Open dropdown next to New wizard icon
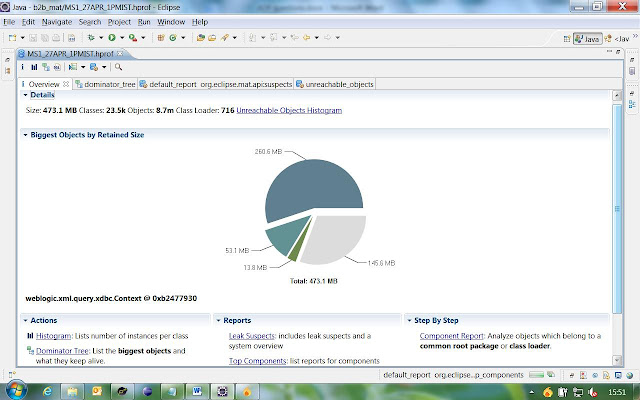Viewport: 640px width, 400px height. pyautogui.click(x=22, y=38)
